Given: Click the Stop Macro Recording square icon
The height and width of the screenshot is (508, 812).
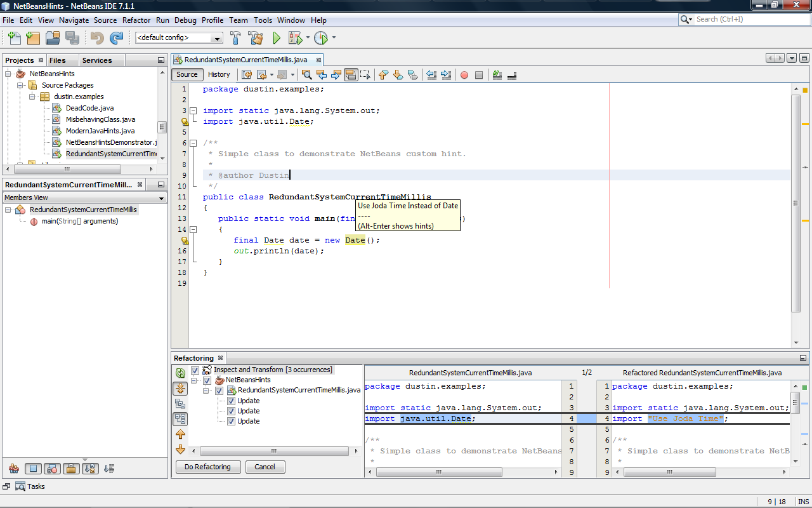Looking at the screenshot, I should tap(479, 75).
